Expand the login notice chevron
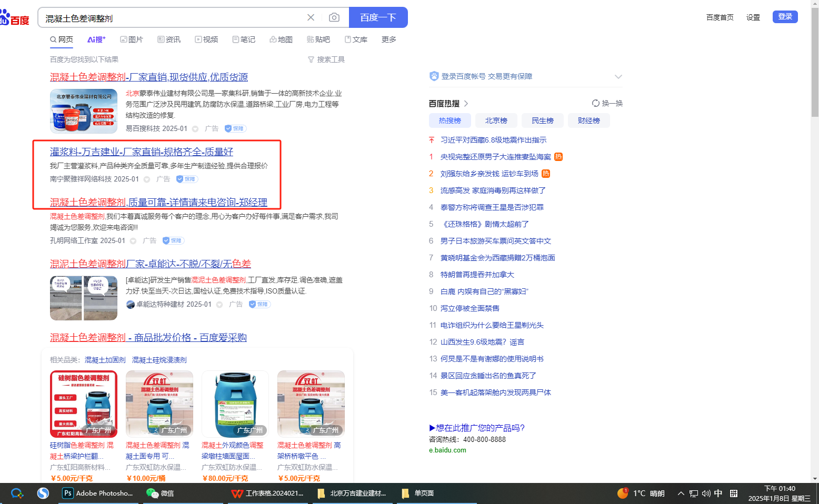This screenshot has height=504, width=819. (618, 77)
